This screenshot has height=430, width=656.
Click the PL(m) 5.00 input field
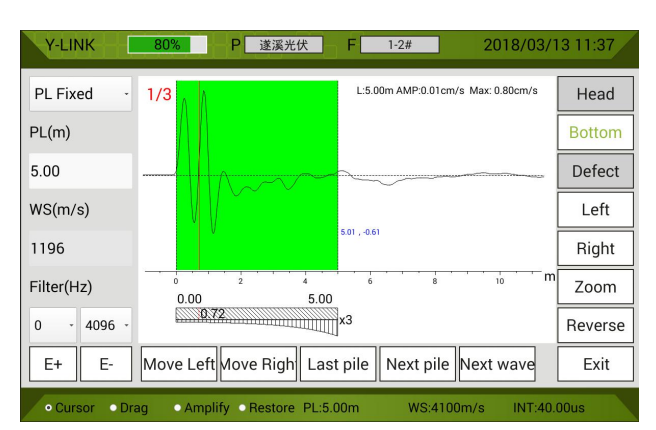click(x=80, y=171)
